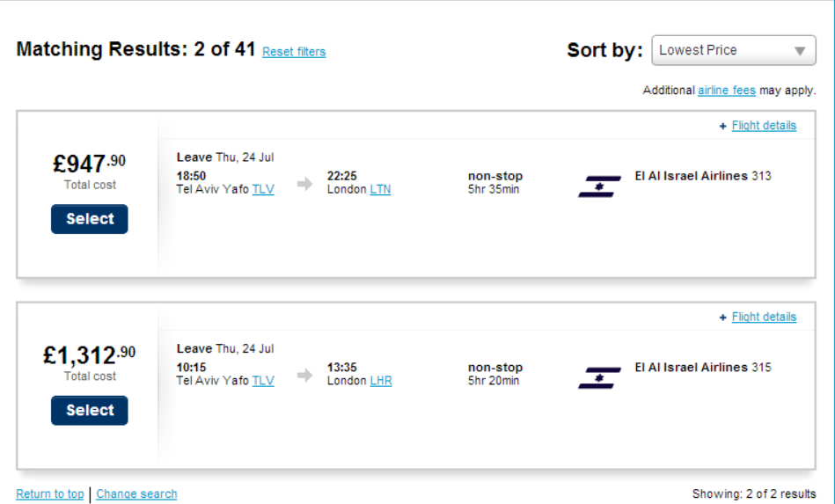The height and width of the screenshot is (504, 835).
Task: Click the El Al logo for flight 313
Action: pyautogui.click(x=600, y=186)
